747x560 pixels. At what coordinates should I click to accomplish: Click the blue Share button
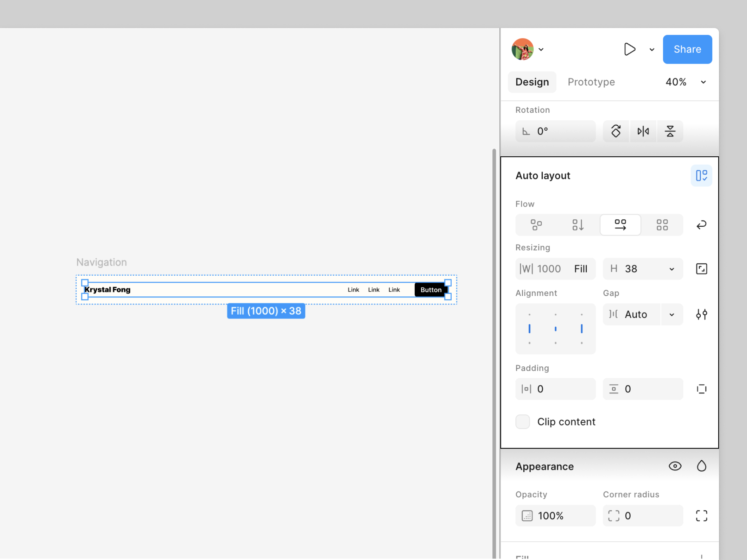[687, 49]
